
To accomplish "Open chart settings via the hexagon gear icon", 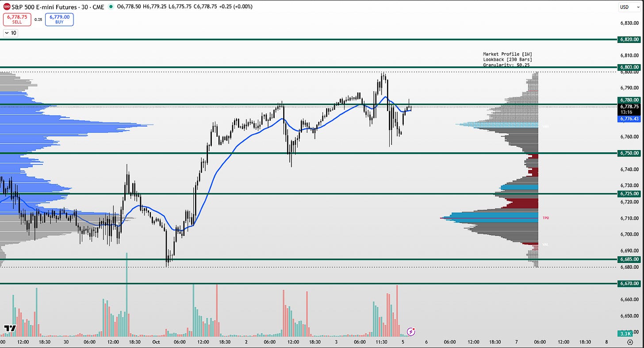I will [630, 342].
